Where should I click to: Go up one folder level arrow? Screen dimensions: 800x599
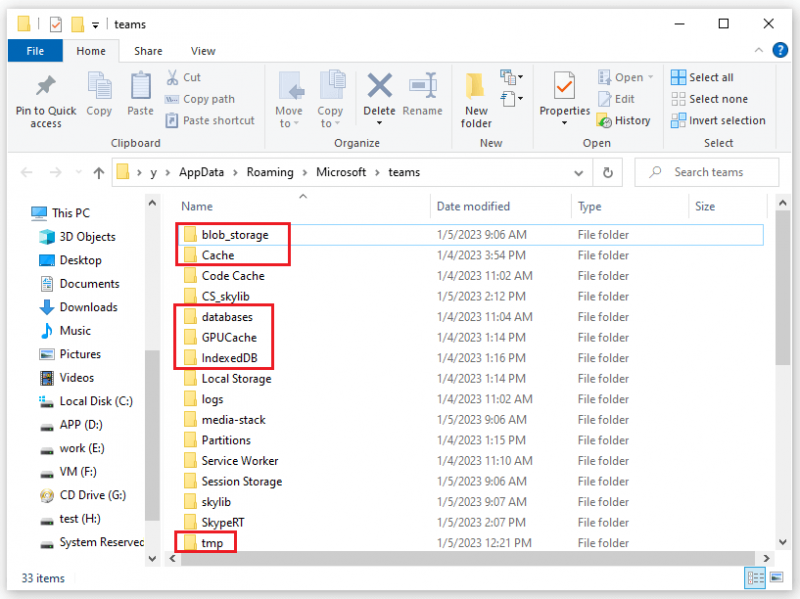click(98, 173)
